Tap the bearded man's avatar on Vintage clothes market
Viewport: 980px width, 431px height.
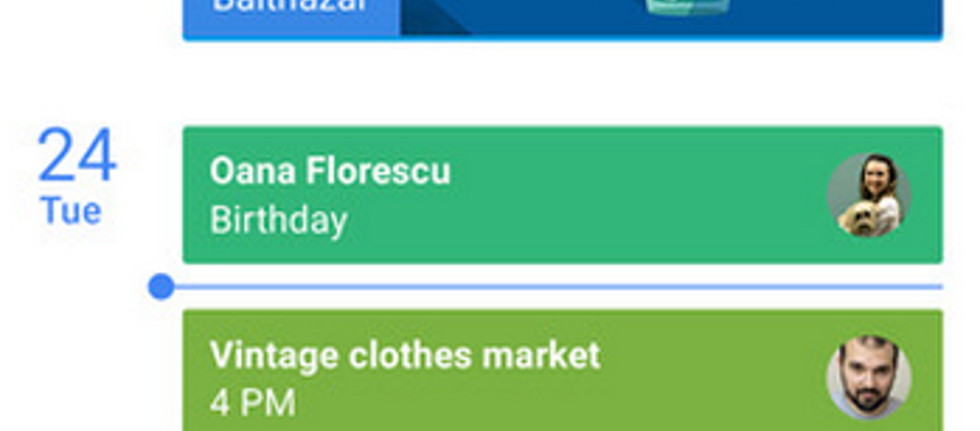[869, 377]
